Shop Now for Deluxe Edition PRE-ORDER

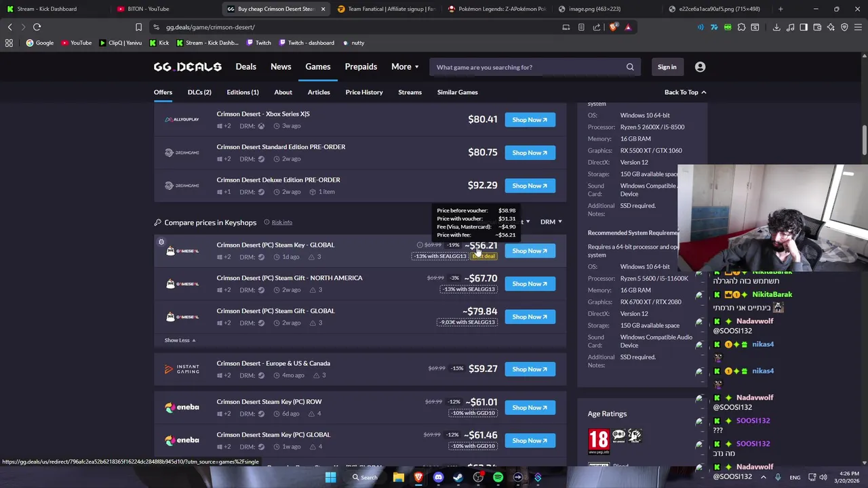pyautogui.click(x=530, y=186)
